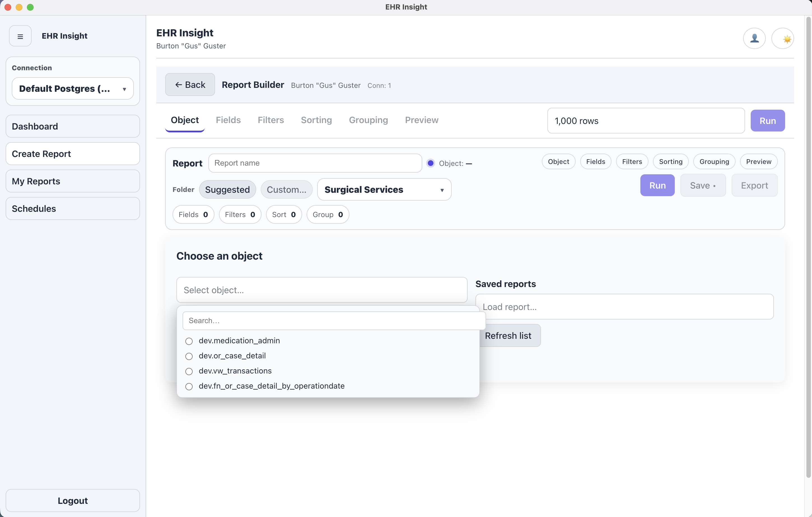Image resolution: width=812 pixels, height=517 pixels.
Task: Open My Reports from the sidebar
Action: pos(72,181)
